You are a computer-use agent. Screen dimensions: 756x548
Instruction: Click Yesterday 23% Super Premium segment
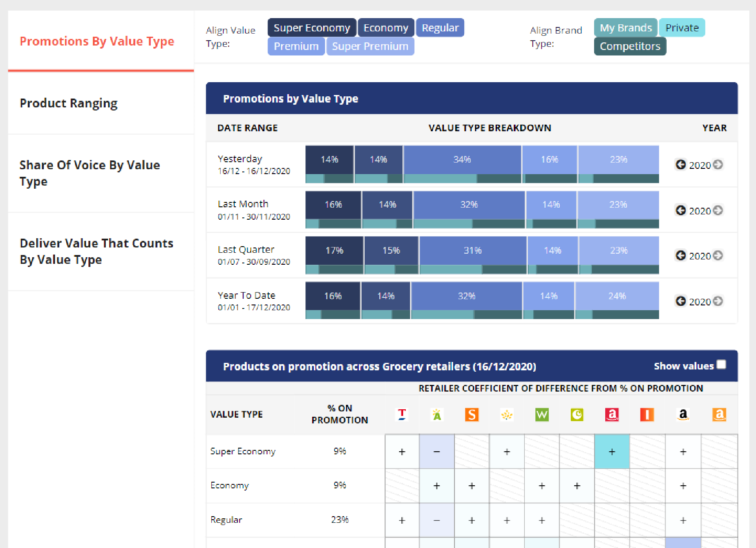pos(619,160)
